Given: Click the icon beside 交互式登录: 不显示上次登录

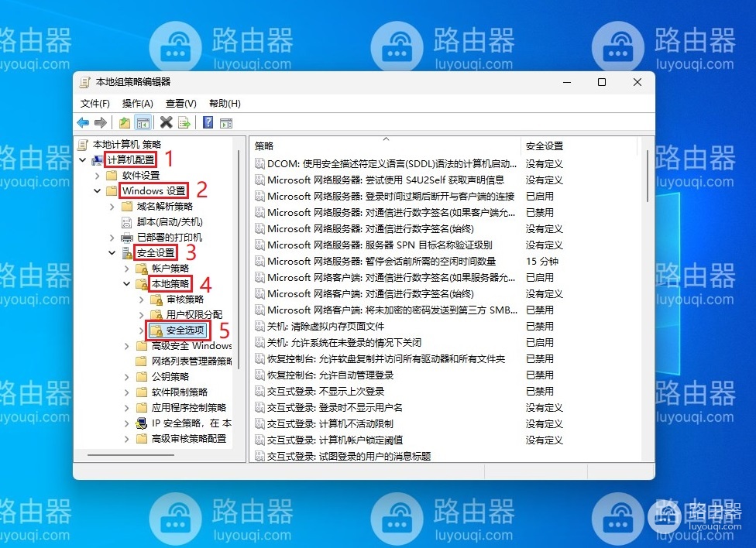Looking at the screenshot, I should click(260, 392).
